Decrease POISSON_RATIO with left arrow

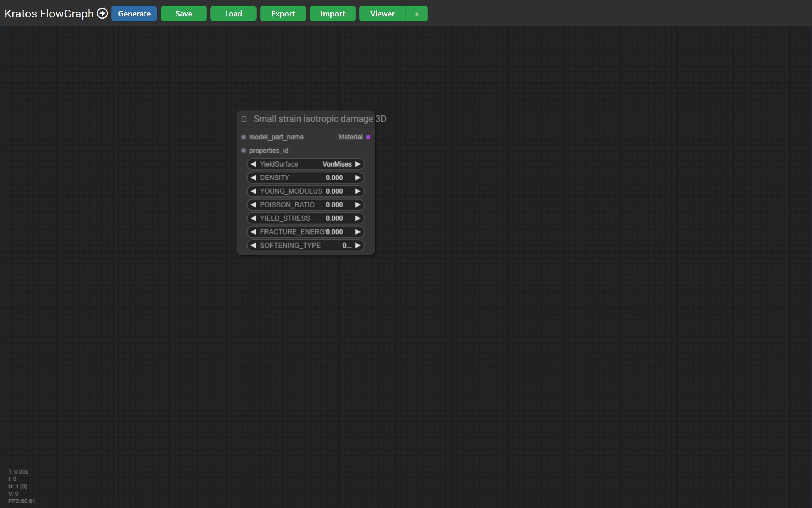click(x=253, y=205)
